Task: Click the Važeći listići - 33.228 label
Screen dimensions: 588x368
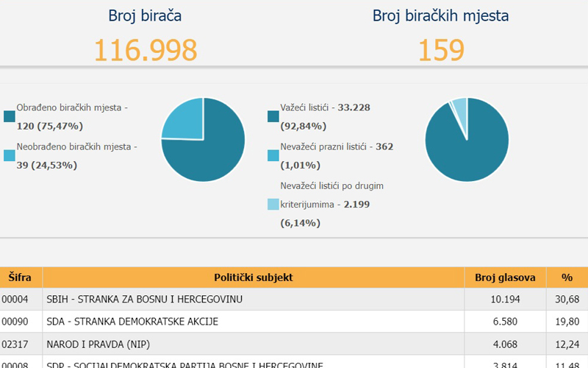Action: pos(325,107)
